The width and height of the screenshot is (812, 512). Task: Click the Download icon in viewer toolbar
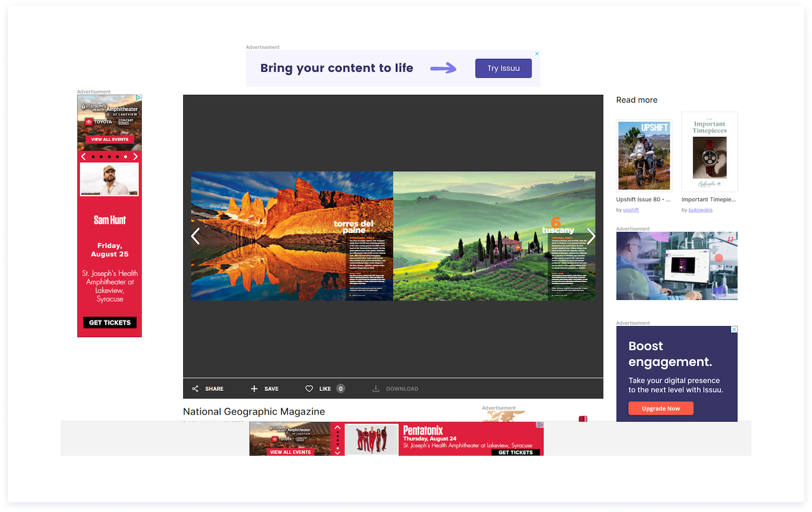click(x=376, y=389)
